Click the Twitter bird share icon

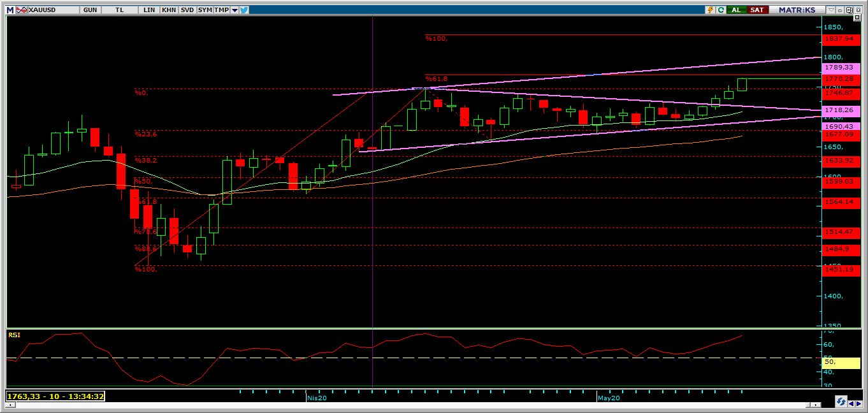click(244, 10)
